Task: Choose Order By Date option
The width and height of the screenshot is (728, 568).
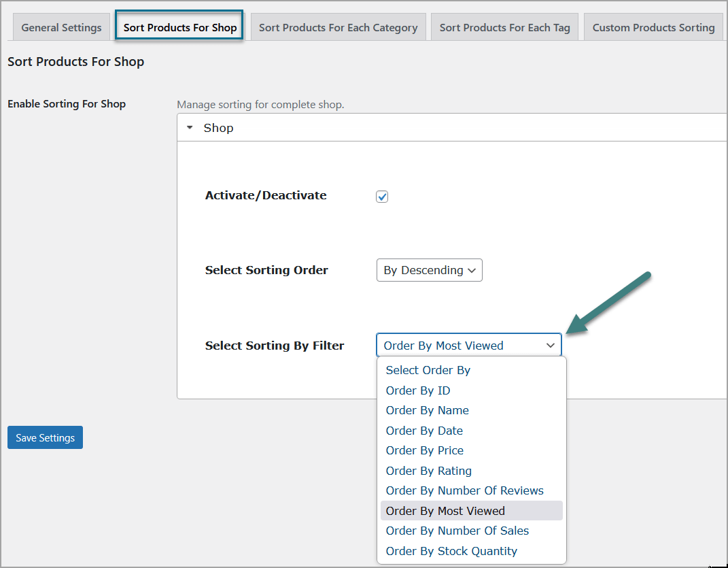Action: (424, 431)
